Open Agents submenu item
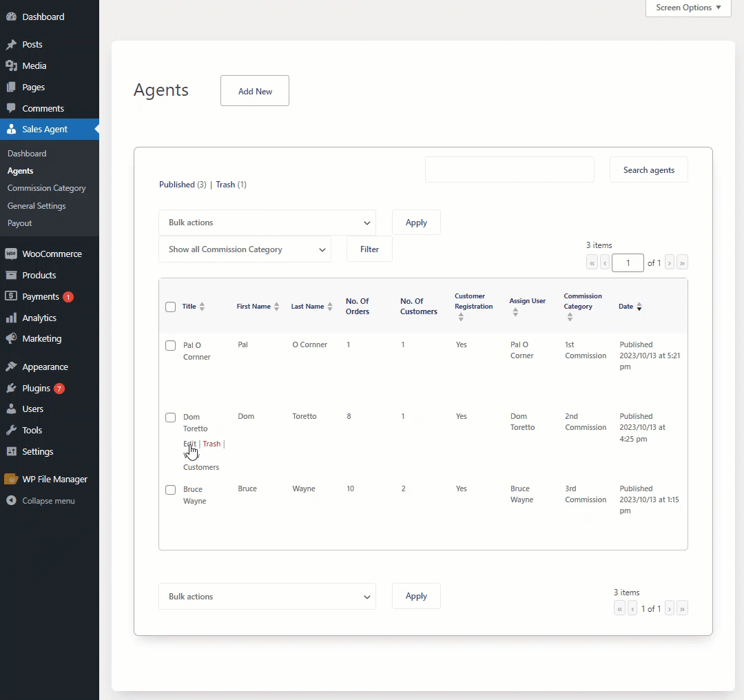This screenshot has width=744, height=700. coord(20,171)
